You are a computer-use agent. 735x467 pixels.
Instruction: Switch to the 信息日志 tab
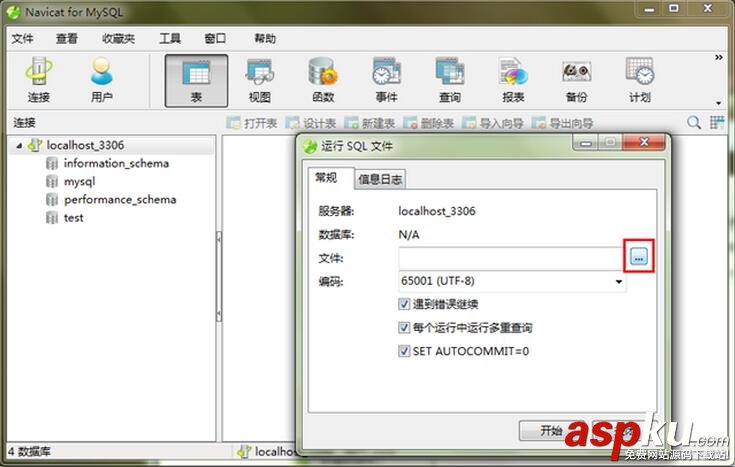380,179
